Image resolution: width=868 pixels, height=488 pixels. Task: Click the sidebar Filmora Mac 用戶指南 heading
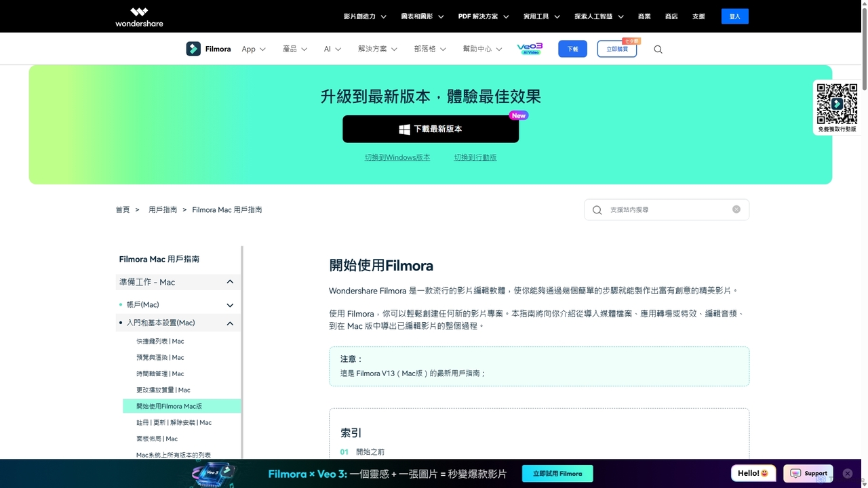(x=159, y=259)
